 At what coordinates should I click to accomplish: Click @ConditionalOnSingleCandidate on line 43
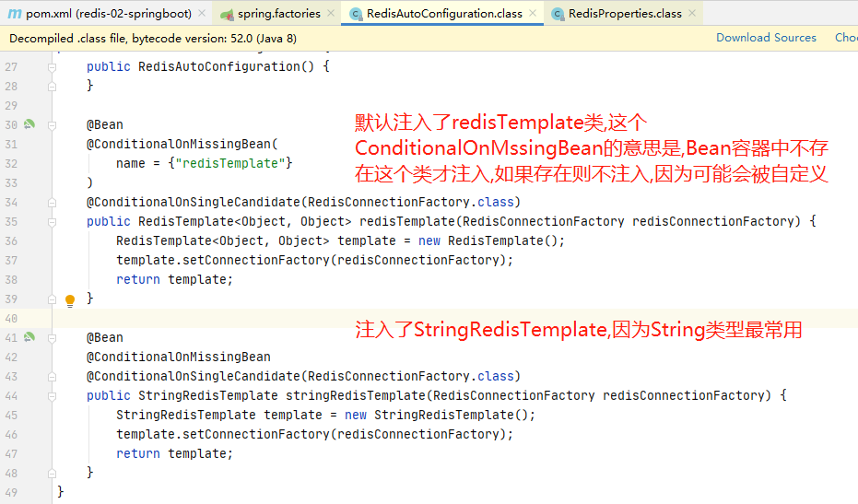pos(194,376)
